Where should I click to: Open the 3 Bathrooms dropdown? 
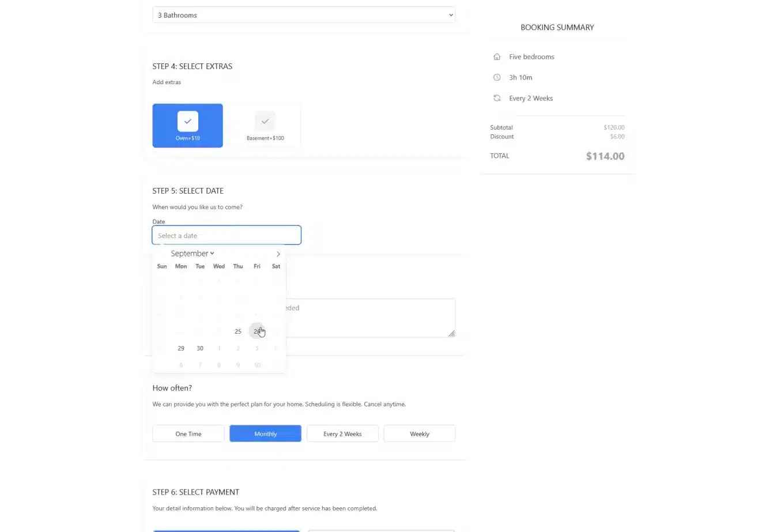pos(304,15)
